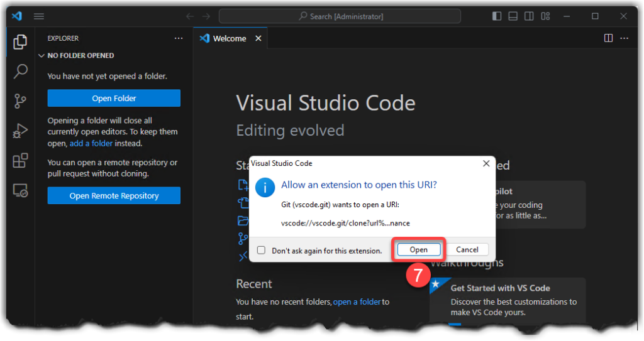Click the 'Editing evolved' subtitle
644x341 pixels.
(290, 131)
